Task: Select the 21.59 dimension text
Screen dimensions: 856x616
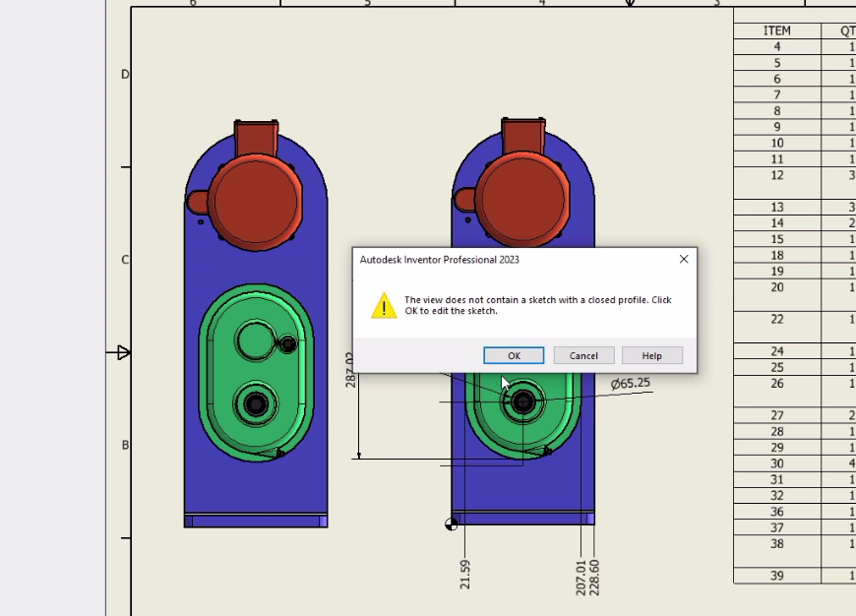Action: (464, 575)
